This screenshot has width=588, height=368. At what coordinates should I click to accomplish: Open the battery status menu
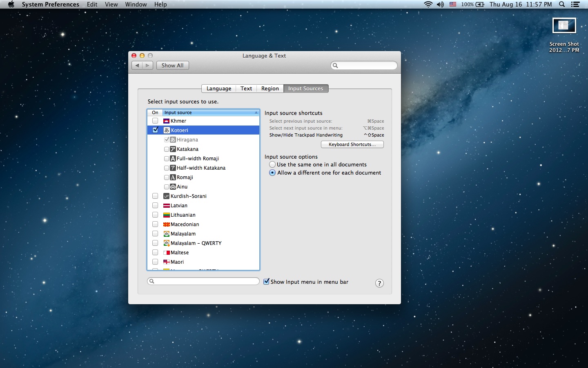[473, 4]
